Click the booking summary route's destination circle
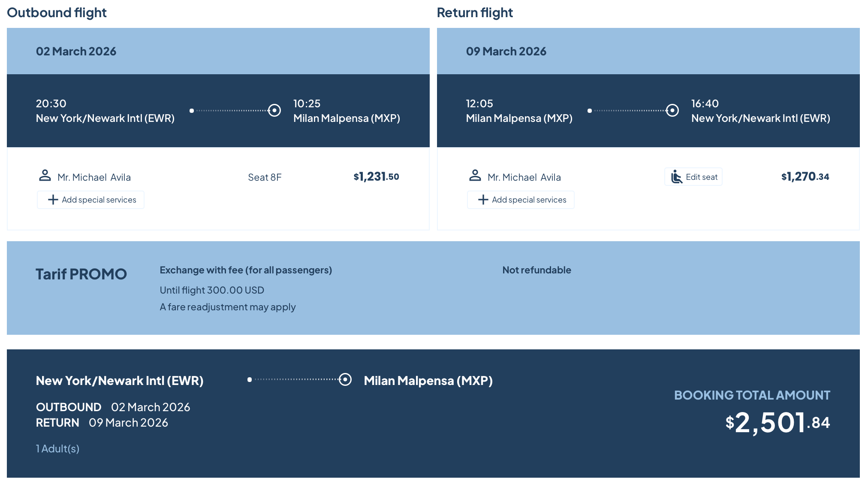This screenshot has width=868, height=491. coord(345,379)
